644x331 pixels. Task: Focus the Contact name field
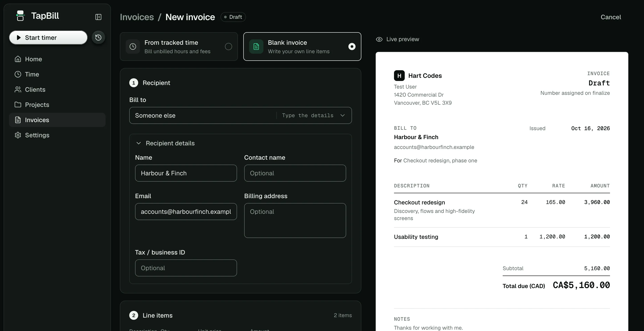pos(295,173)
